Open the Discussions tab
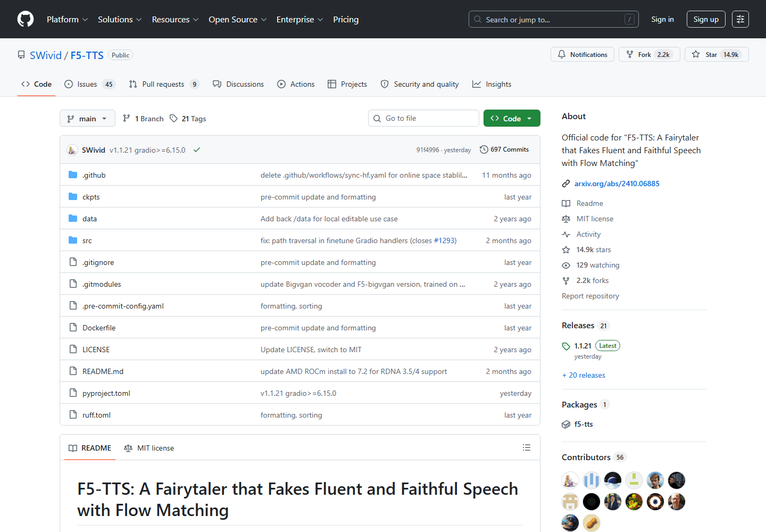 (238, 84)
